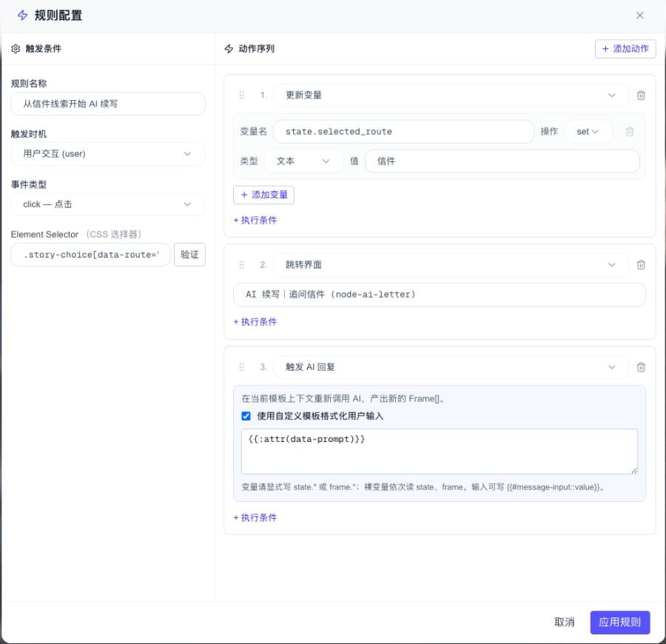Click the 动作序列 panel heading
The width and height of the screenshot is (666, 644).
click(257, 49)
